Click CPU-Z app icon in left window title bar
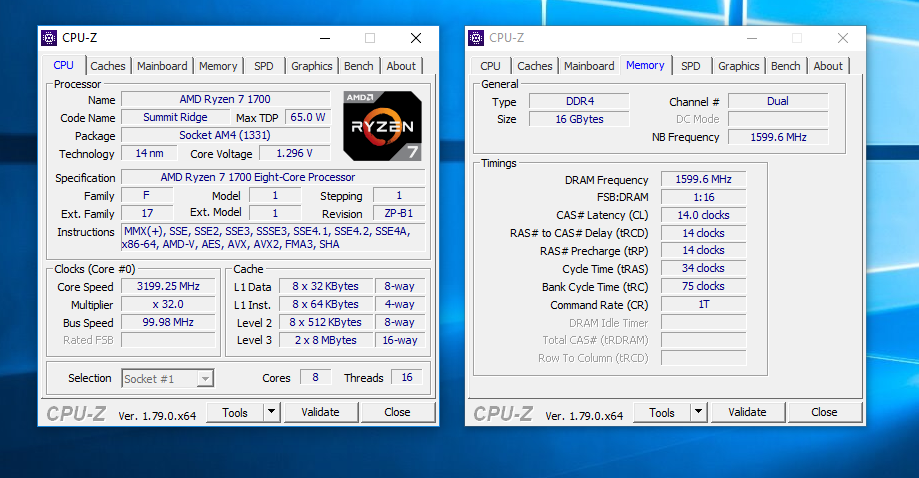This screenshot has height=478, width=919. (49, 38)
